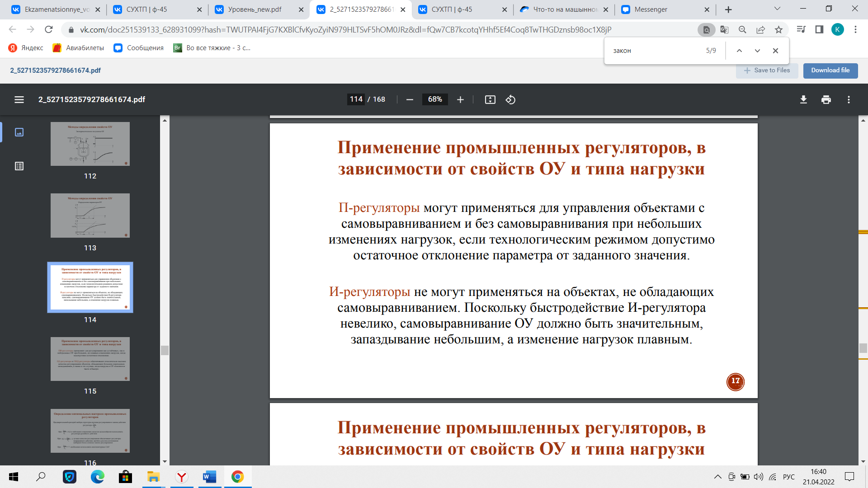Click the find text field
868x488 pixels.
click(x=656, y=51)
